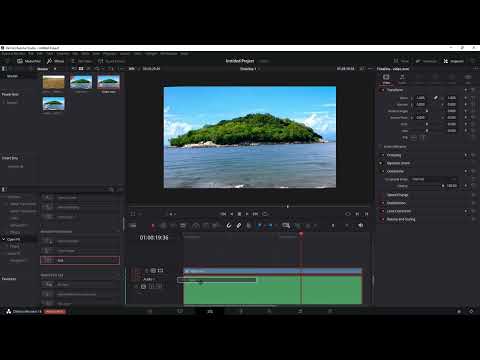Switch to the Edit page icon
The image size is (480, 360).
[210, 311]
